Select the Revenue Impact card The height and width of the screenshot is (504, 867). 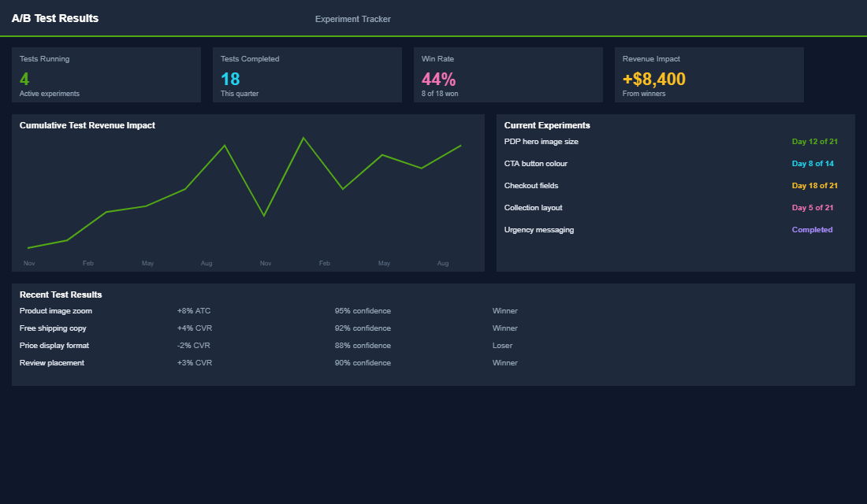click(709, 75)
